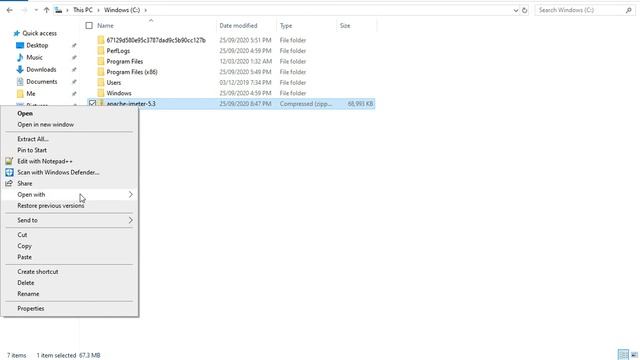Open the Me folder in sidebar
The height and width of the screenshot is (360, 640).
pos(31,93)
